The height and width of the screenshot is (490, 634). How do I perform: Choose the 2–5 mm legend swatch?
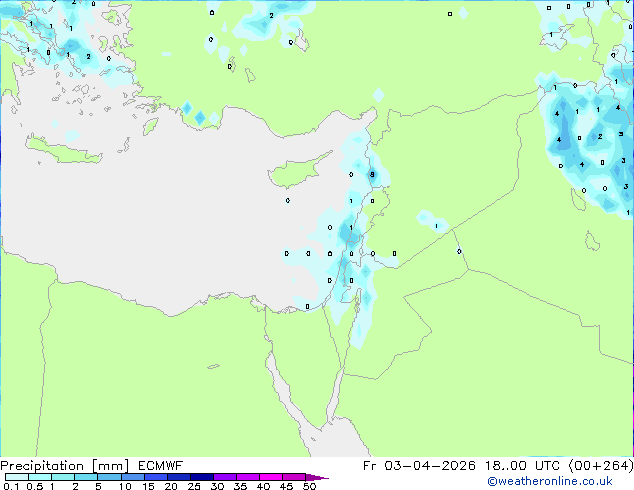click(x=86, y=477)
